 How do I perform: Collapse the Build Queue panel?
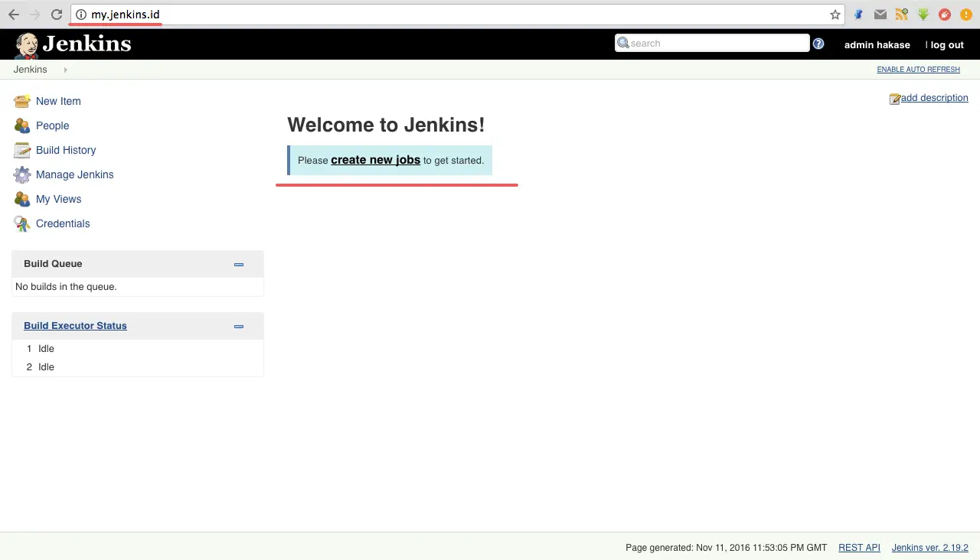tap(239, 264)
